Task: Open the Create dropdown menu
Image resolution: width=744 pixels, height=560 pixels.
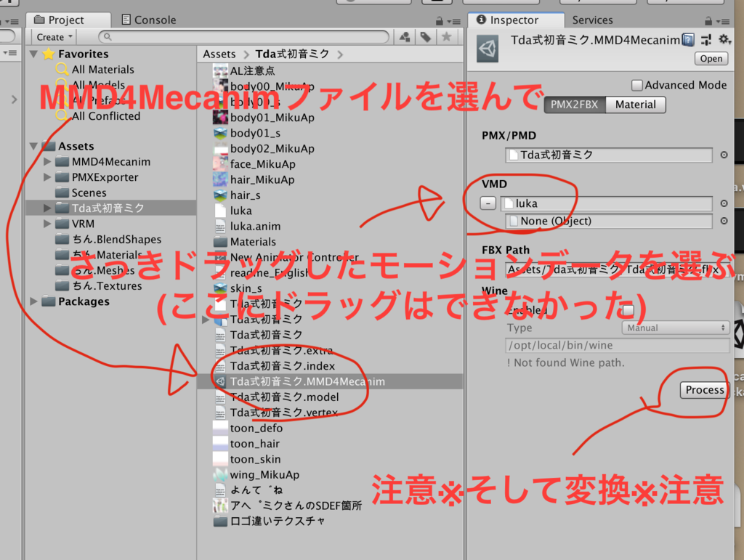Action: [x=54, y=37]
